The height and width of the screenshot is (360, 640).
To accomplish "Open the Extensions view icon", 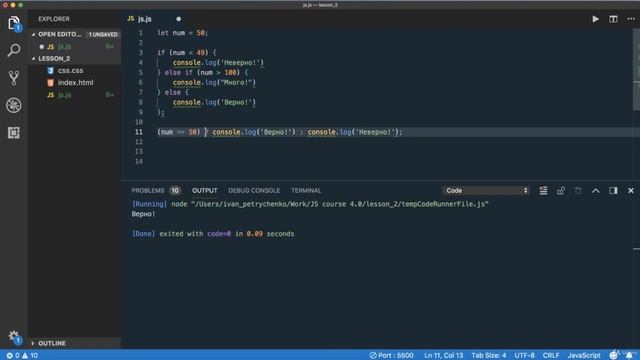I will [x=13, y=133].
